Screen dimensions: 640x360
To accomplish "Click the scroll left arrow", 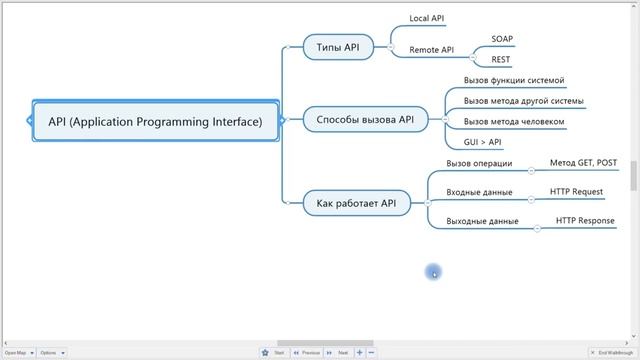I will (5, 343).
